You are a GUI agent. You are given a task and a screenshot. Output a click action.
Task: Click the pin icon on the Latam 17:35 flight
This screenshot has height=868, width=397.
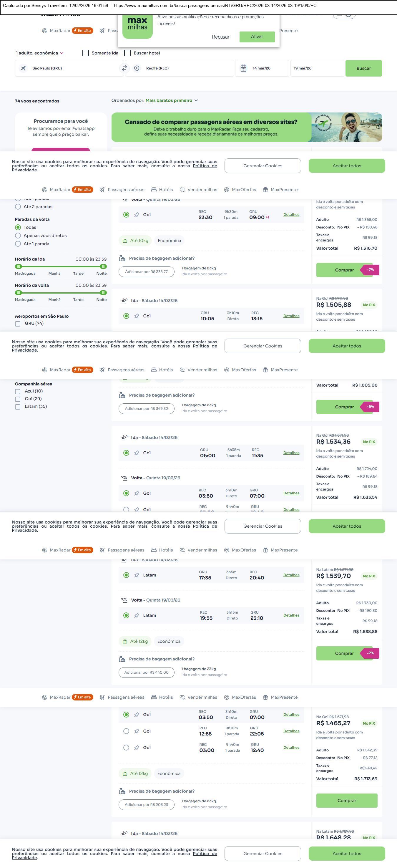pos(136,575)
